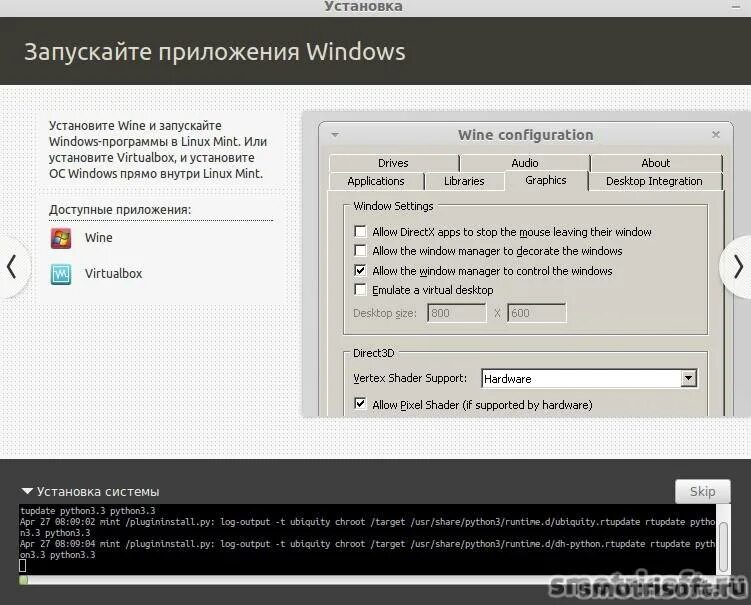Go to the previous slide arrow
The image size is (751, 605).
click(x=12, y=267)
